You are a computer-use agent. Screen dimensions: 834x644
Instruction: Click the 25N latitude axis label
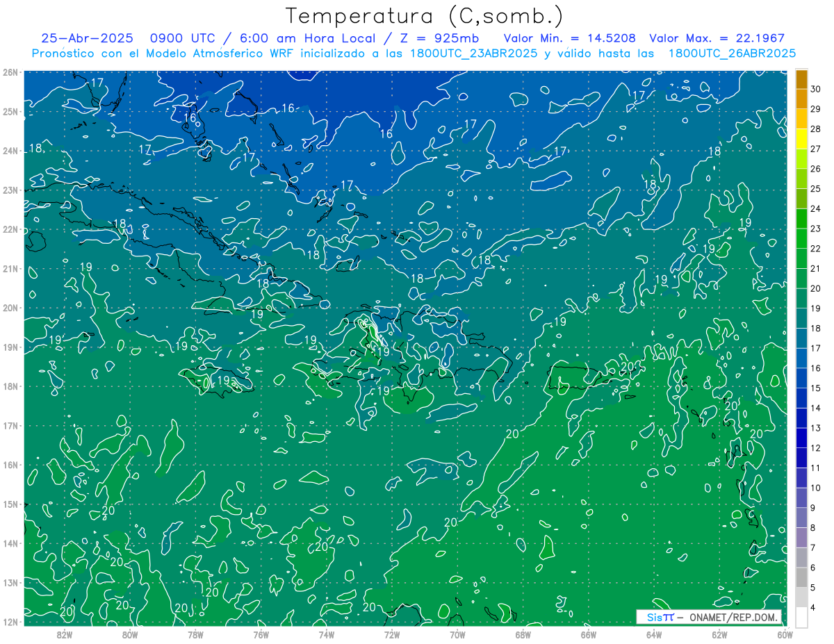tap(10, 111)
